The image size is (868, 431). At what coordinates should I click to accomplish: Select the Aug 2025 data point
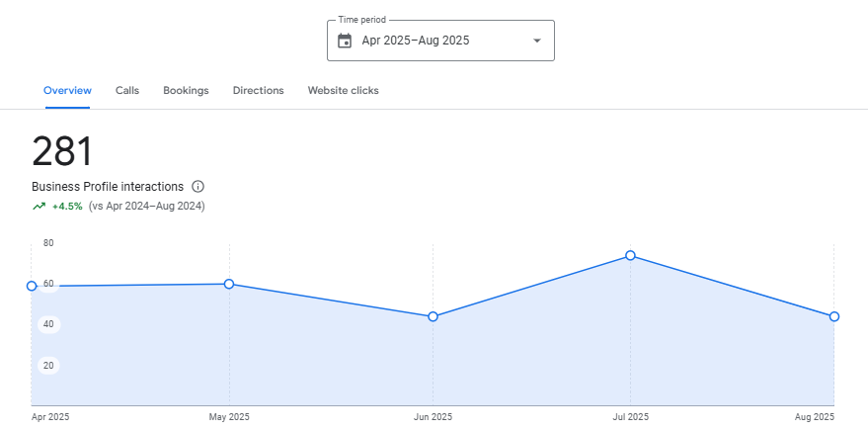click(834, 316)
